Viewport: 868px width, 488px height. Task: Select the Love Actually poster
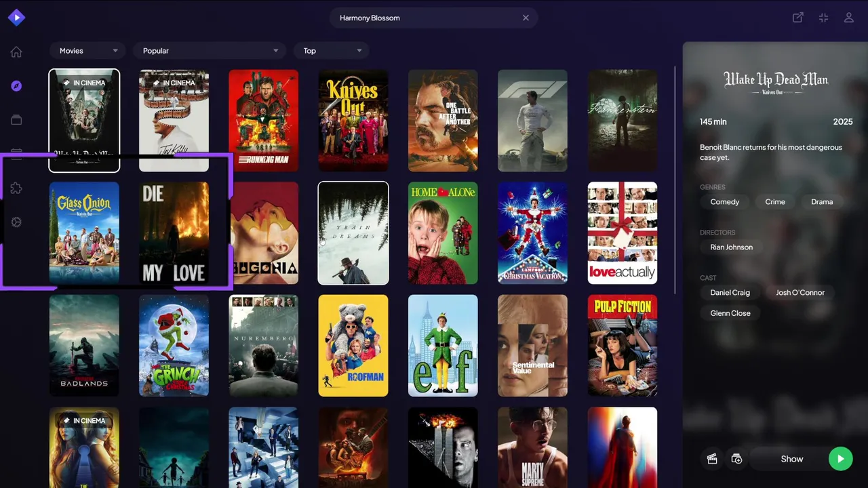point(623,232)
